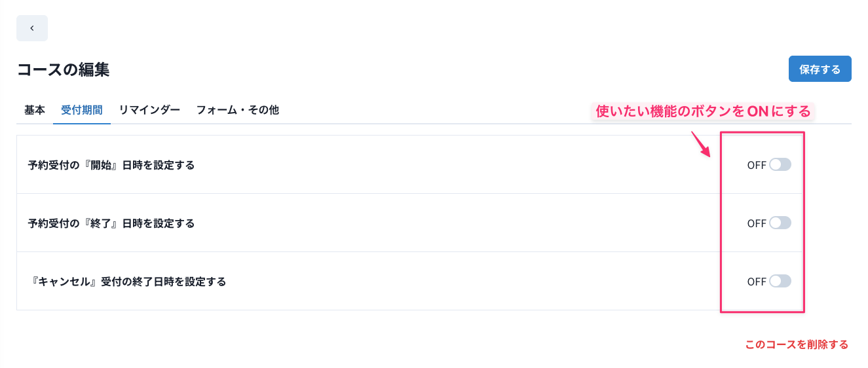Click the OFF label beside the 終了 toggle
The height and width of the screenshot is (368, 868).
pyautogui.click(x=757, y=223)
